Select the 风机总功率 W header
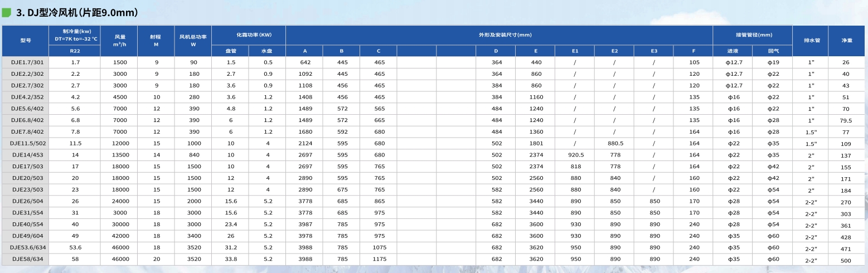This screenshot has width=868, height=273. tap(193, 41)
